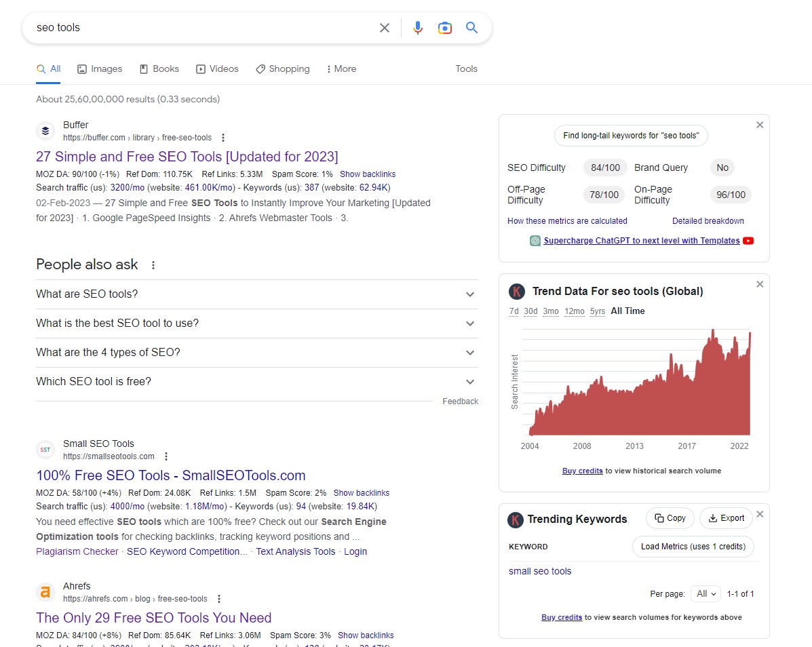Switch to the Books tab
Screen dimensions: 812x647
159,69
